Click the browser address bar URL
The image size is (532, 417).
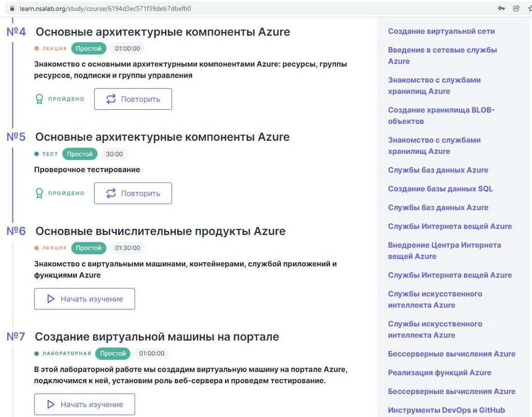tap(105, 8)
